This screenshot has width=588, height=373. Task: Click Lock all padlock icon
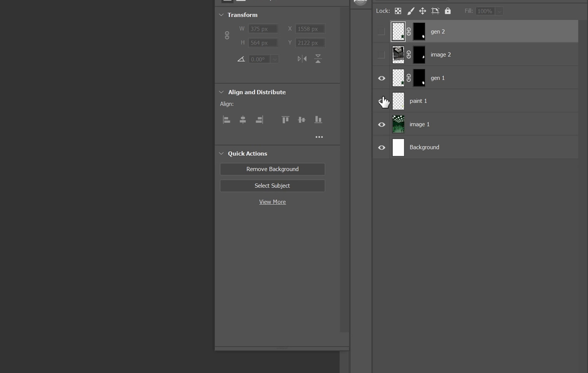[447, 11]
